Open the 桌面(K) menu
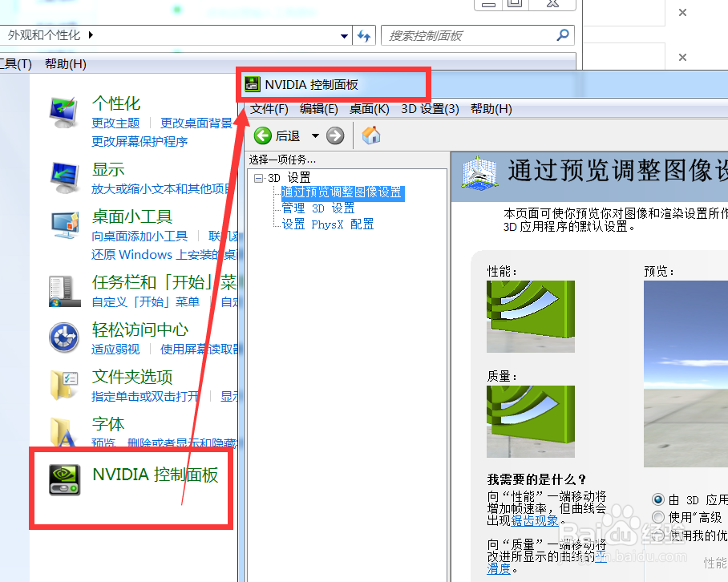 (x=369, y=109)
